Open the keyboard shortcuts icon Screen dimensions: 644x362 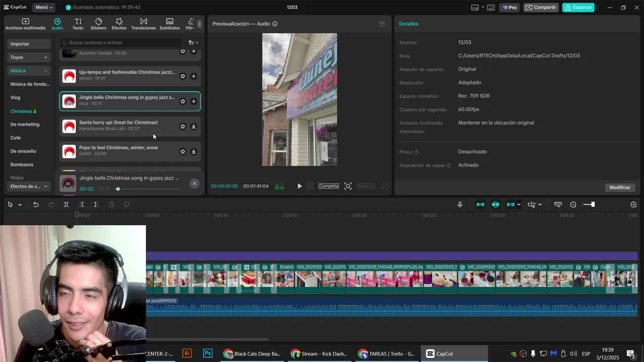pos(491,8)
